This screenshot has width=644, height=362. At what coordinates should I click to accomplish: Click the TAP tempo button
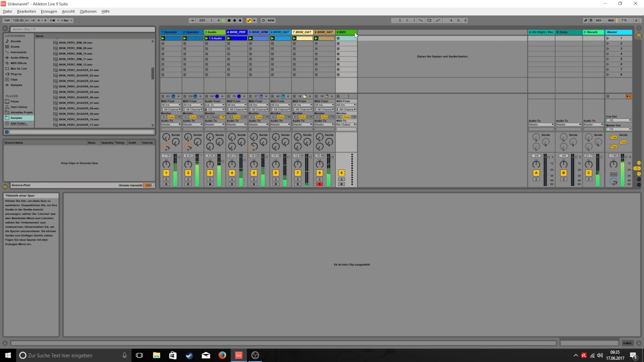pos(7,21)
